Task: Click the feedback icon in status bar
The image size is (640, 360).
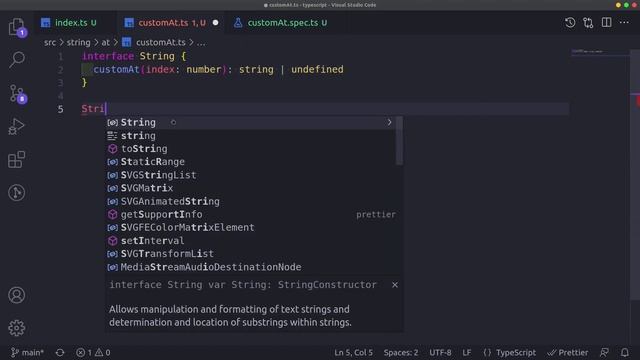Action: pos(604,352)
